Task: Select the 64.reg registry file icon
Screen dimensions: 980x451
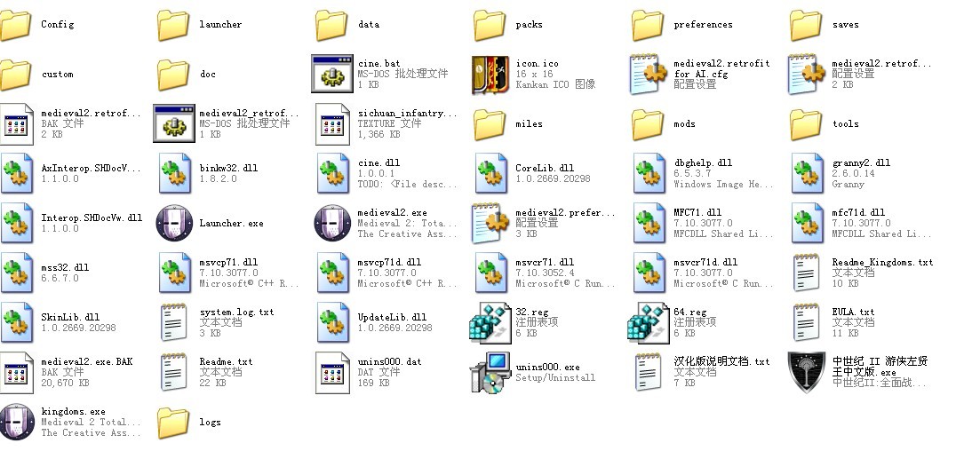Action: (648, 323)
